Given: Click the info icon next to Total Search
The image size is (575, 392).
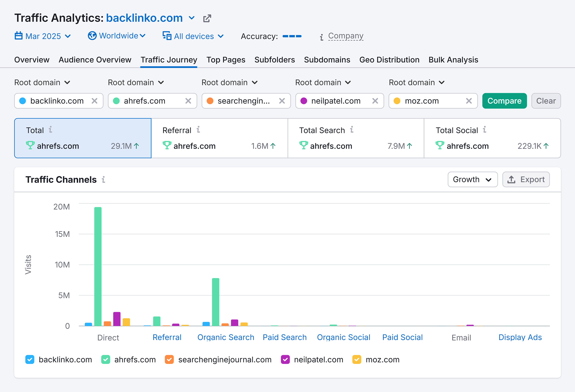Looking at the screenshot, I should pos(352,130).
